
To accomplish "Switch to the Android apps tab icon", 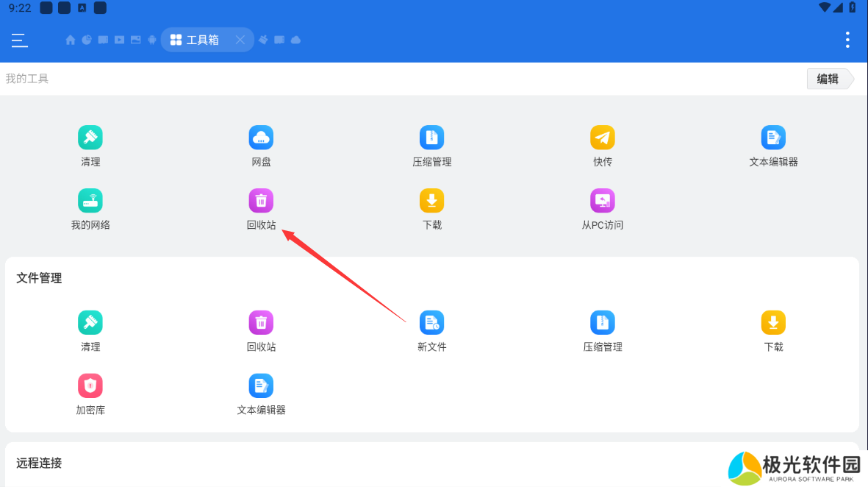I will coord(152,40).
